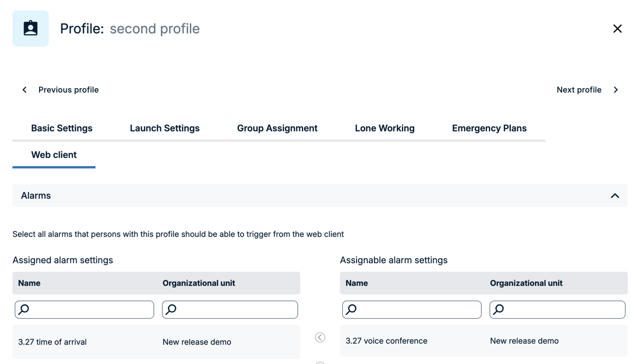
Task: Click assigned Organizational unit search field
Action: pyautogui.click(x=235, y=309)
